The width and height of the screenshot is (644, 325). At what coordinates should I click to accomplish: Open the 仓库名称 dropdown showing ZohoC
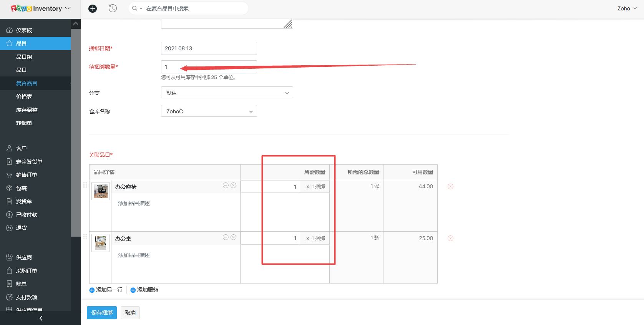click(x=209, y=111)
